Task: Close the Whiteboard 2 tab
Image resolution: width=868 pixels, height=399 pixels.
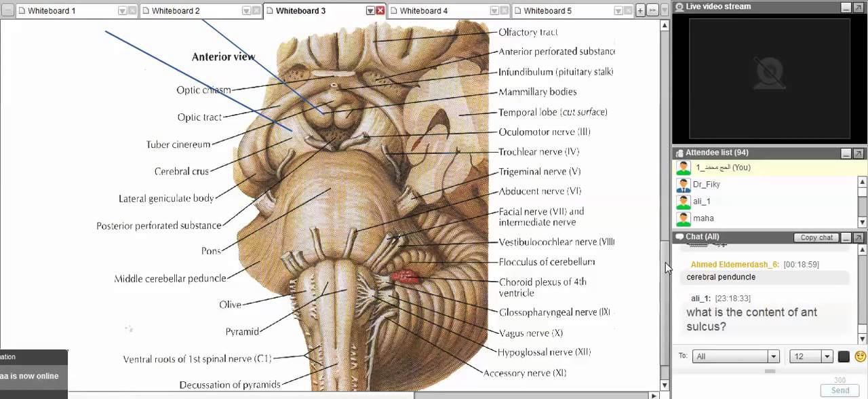Action: pos(256,11)
